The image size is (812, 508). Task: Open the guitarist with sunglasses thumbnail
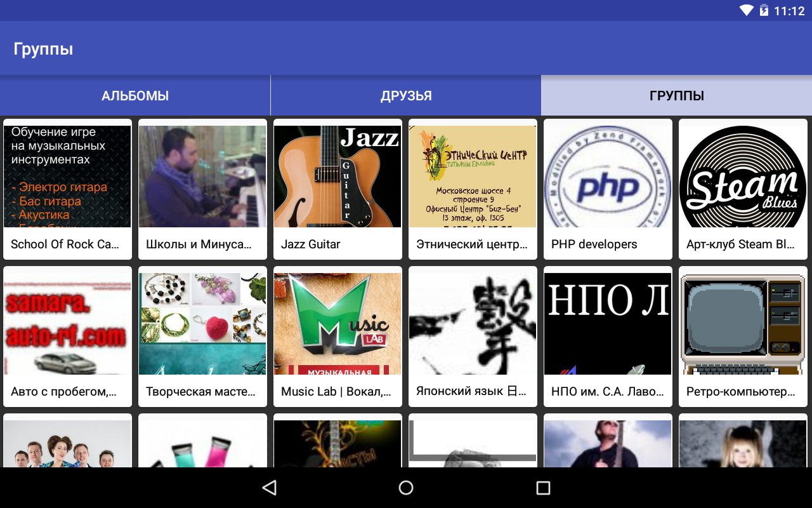pos(608,444)
